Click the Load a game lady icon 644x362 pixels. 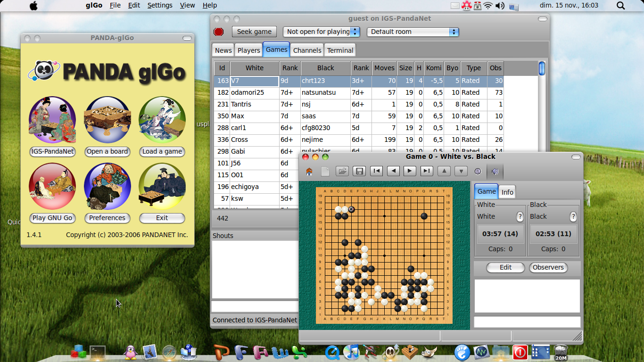click(162, 120)
